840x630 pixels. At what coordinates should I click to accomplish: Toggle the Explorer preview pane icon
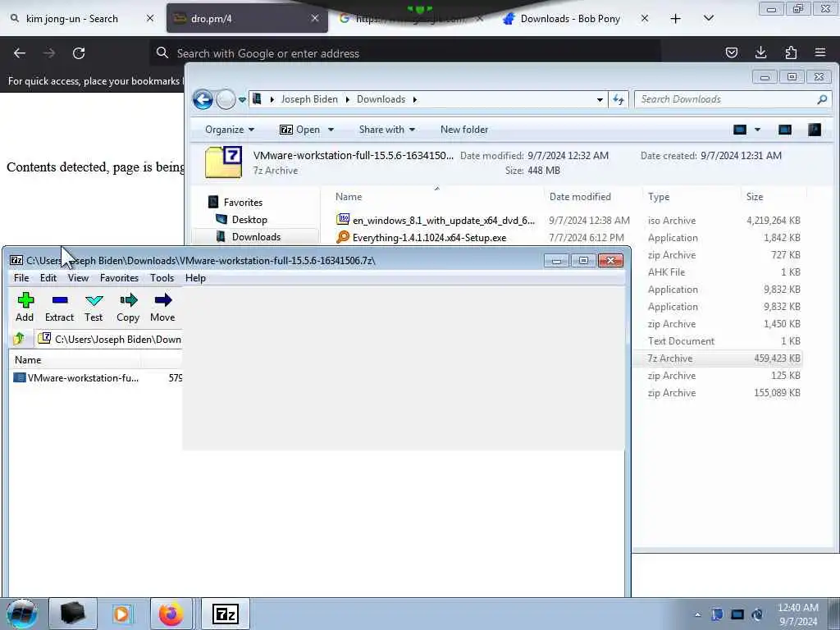[x=785, y=130]
